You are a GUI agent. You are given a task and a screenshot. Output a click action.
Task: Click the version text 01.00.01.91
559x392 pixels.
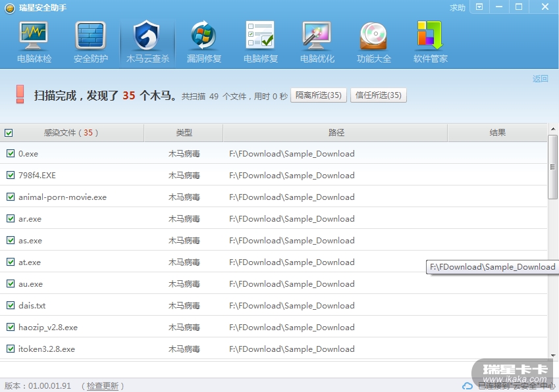click(x=49, y=386)
